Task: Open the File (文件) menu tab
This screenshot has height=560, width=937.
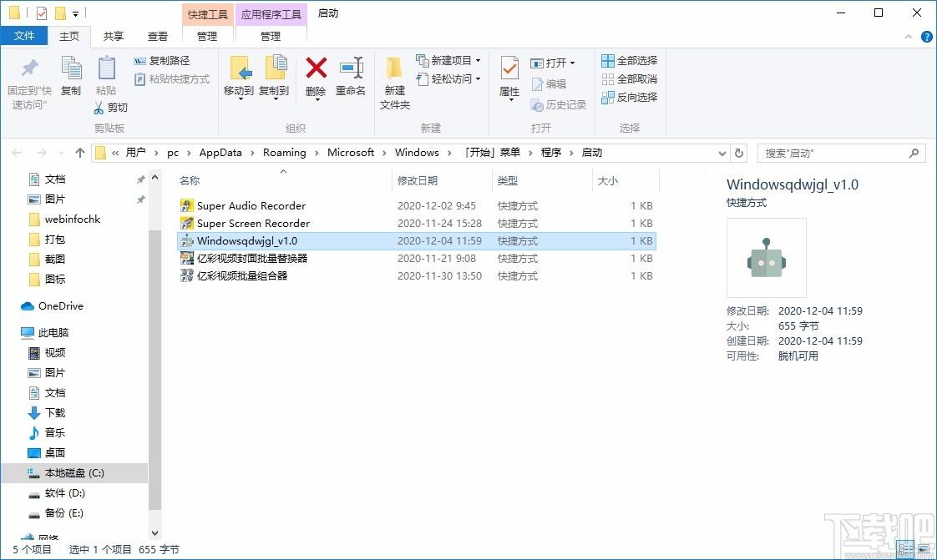Action: pos(24,36)
